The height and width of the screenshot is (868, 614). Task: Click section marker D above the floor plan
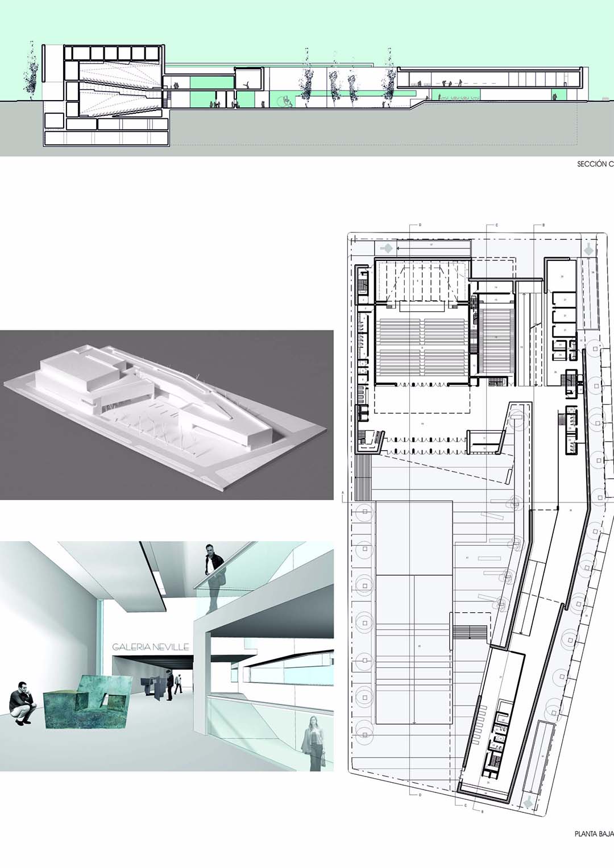[x=420, y=225]
